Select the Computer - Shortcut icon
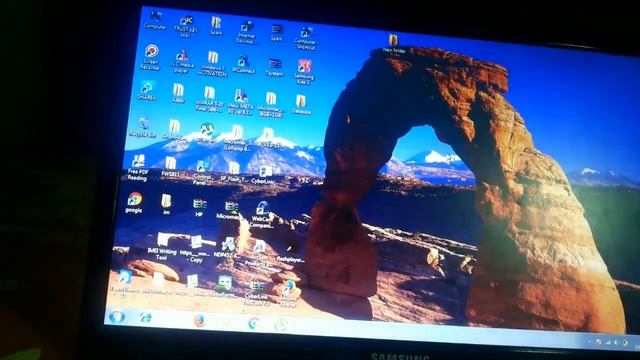The height and width of the screenshot is (360, 640). coord(306,38)
